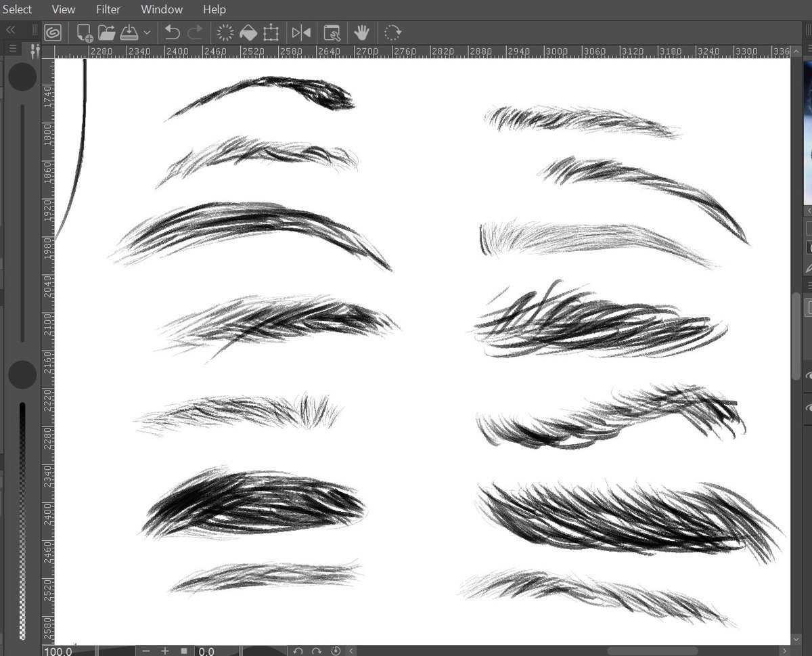Rotate canvas right with clockwise arrow
This screenshot has width=812, height=656.
[317, 651]
